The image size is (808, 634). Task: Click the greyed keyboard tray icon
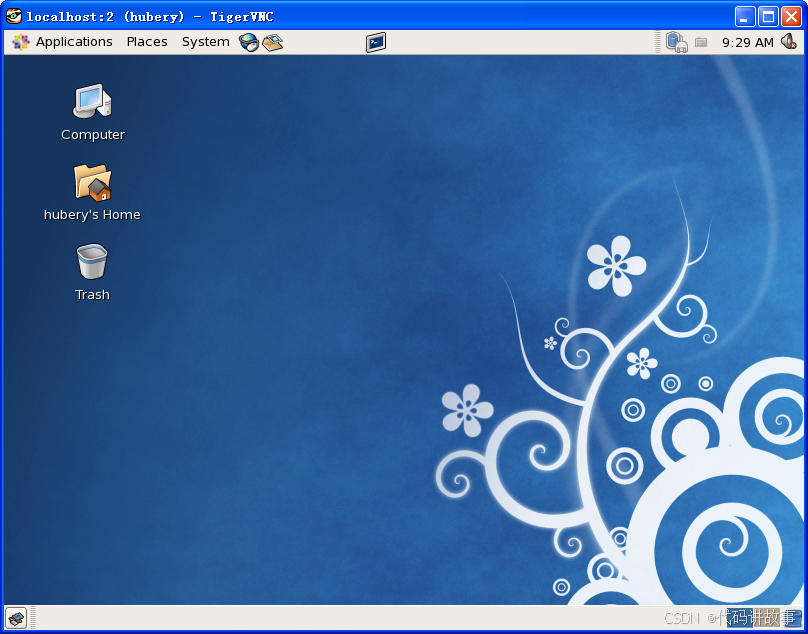701,42
